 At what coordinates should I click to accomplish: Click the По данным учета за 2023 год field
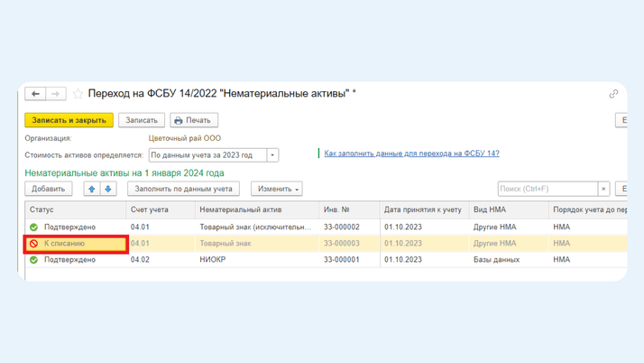coord(207,155)
